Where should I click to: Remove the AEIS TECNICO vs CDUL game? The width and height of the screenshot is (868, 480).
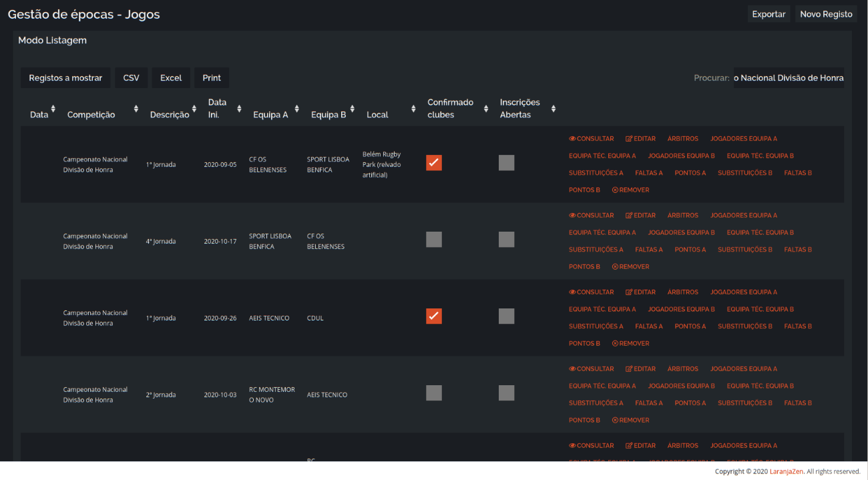point(630,344)
